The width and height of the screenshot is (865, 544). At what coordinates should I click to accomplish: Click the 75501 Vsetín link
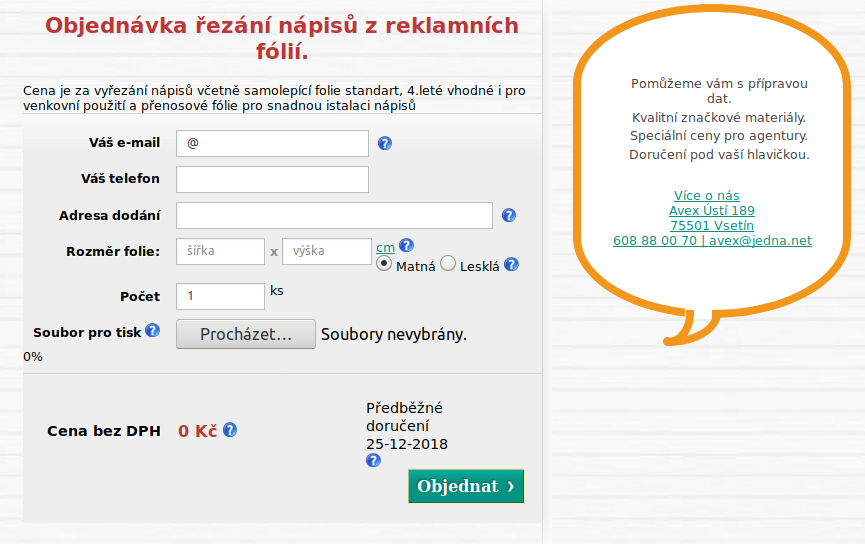pyautogui.click(x=711, y=225)
